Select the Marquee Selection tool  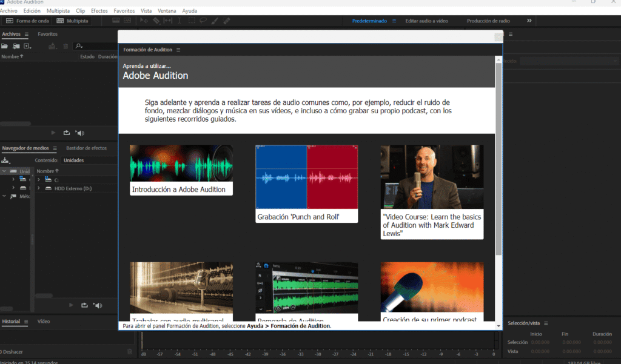click(192, 21)
